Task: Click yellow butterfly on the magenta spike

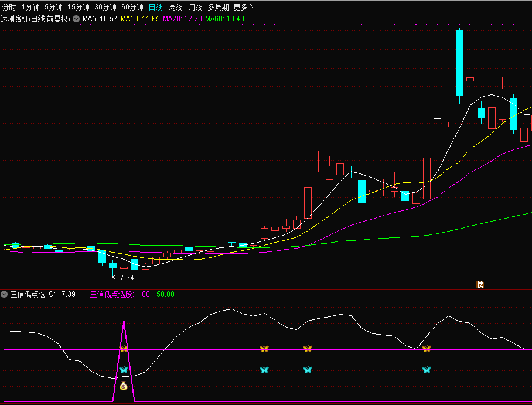Action: 124,349
